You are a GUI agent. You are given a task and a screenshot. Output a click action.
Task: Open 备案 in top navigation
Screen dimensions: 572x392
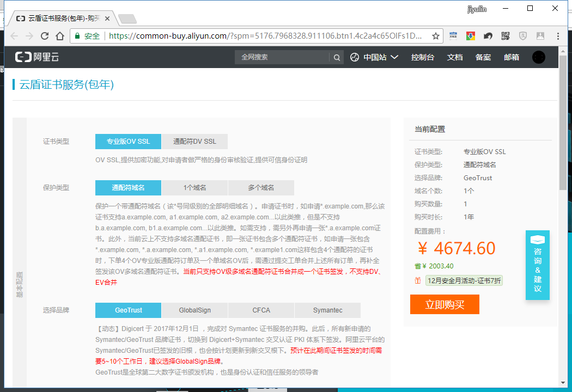tap(483, 57)
